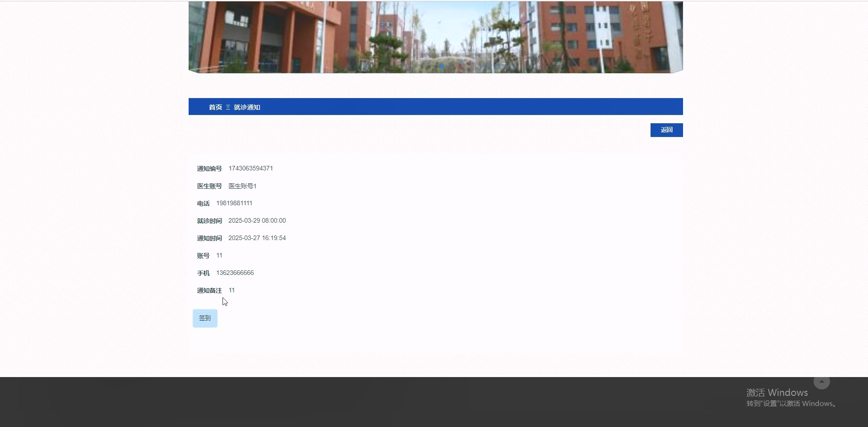
Task: Select the phone number 19819881111
Action: [x=234, y=203]
